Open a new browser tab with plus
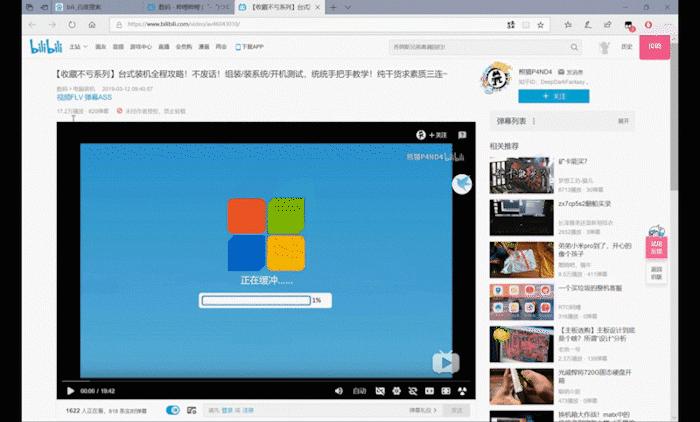This screenshot has width=700, height=422. (333, 7)
